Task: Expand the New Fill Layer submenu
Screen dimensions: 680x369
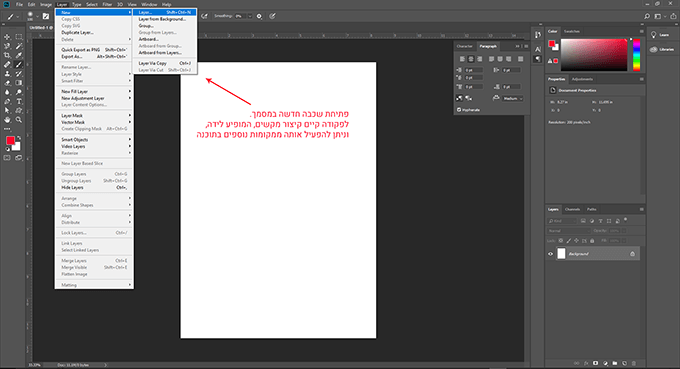Action: (x=94, y=91)
